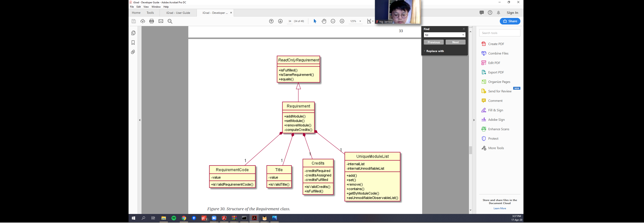Click the blue Share button
Screen dimensions: 644x223
(x=510, y=21)
